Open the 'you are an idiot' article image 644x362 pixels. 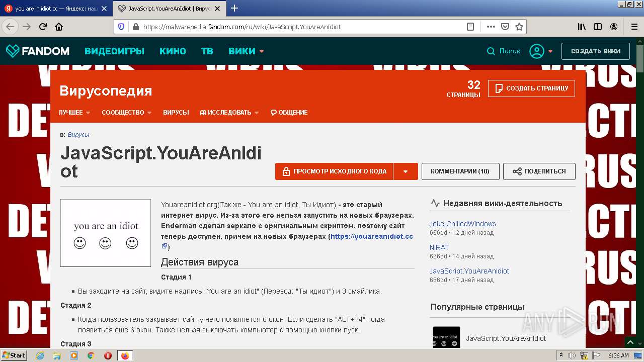click(106, 233)
